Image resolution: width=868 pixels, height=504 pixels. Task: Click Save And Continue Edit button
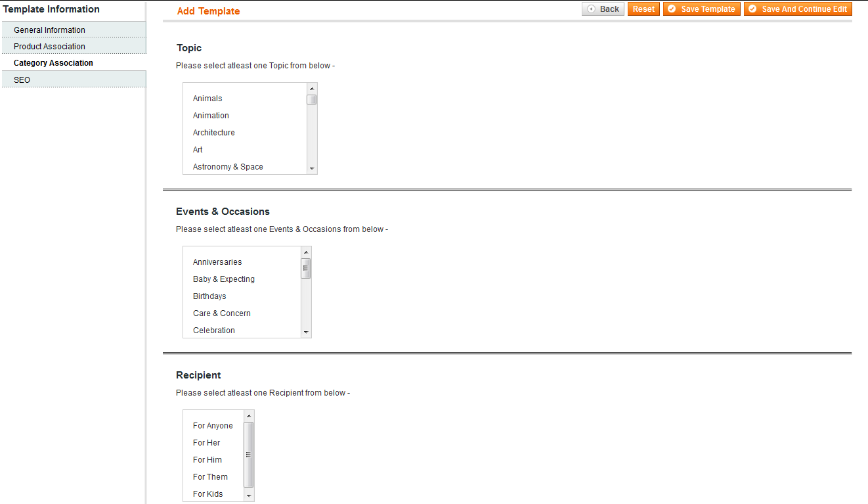click(x=798, y=9)
